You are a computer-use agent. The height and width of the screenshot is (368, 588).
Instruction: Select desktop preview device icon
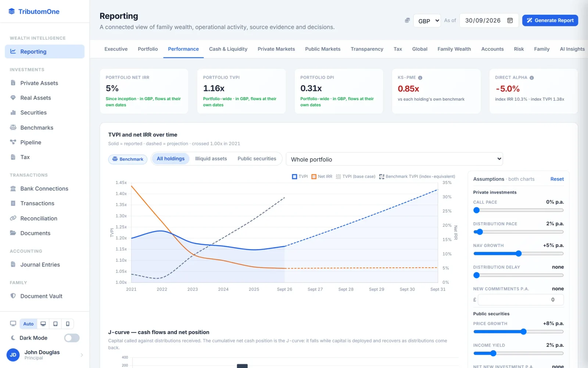click(43, 324)
